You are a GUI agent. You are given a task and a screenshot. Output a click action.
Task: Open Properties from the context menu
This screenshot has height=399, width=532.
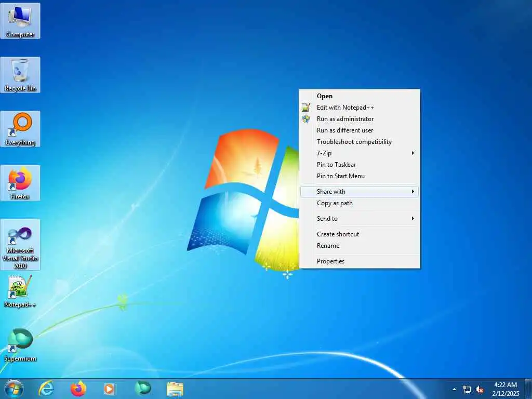click(360, 261)
